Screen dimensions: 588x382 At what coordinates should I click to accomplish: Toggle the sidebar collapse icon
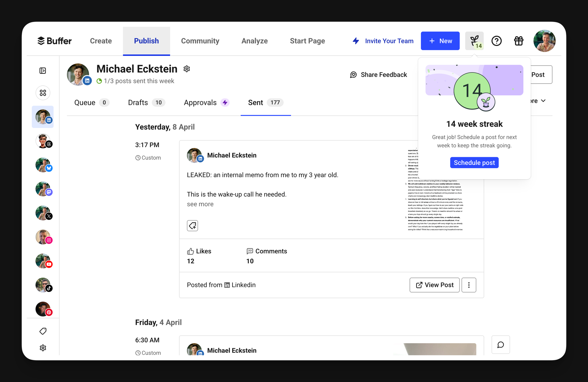(43, 71)
